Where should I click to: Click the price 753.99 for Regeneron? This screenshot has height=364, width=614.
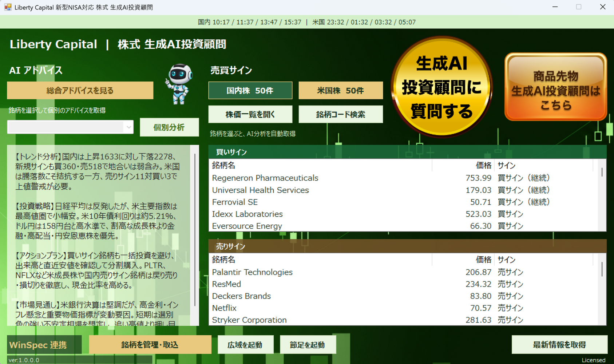[x=478, y=178]
